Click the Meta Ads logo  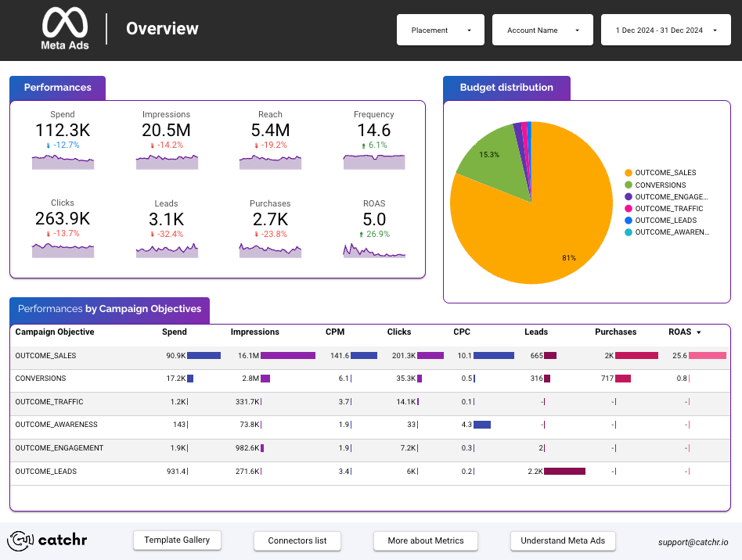click(x=65, y=29)
